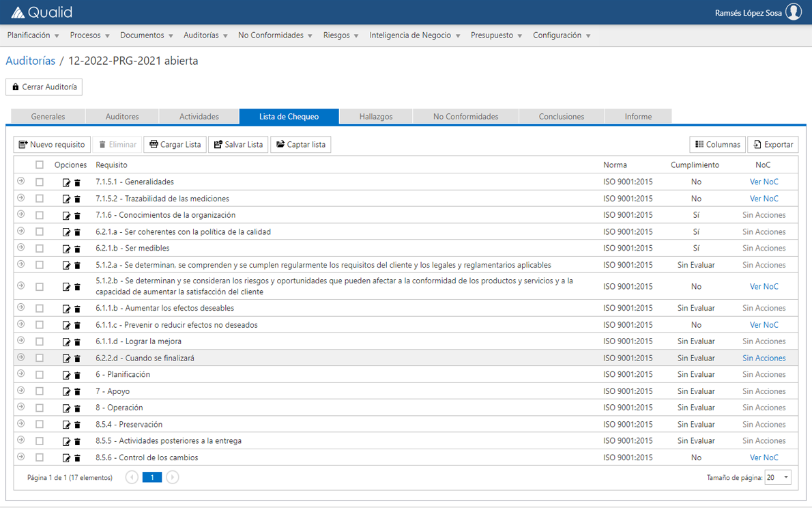The width and height of the screenshot is (812, 508).
Task: Check the checkbox for 8 - Operación
Action: pyautogui.click(x=39, y=408)
